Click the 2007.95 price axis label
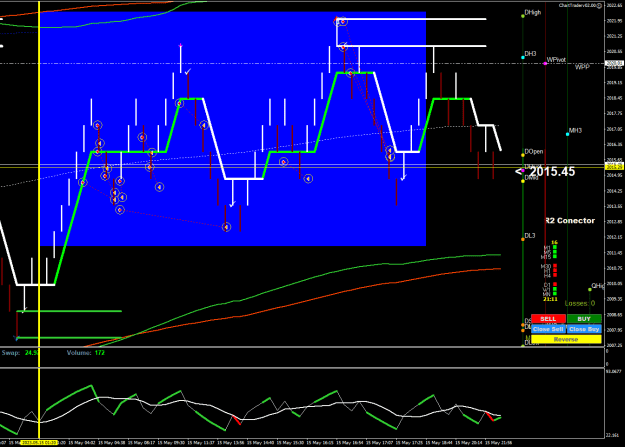This screenshot has height=447, width=625. (x=614, y=330)
